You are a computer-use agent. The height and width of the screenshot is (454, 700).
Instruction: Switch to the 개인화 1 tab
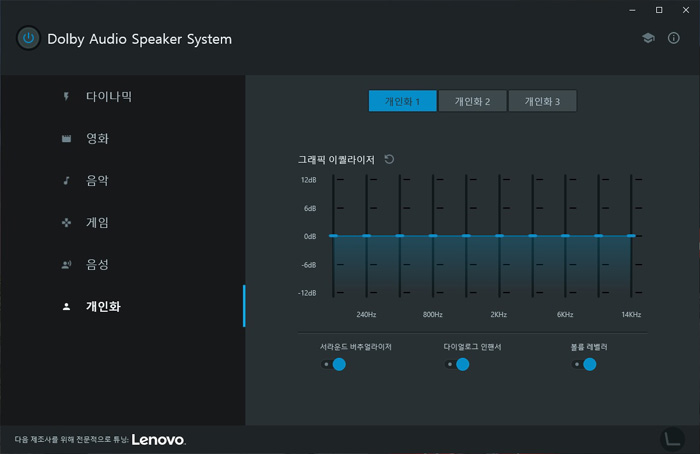(x=402, y=101)
